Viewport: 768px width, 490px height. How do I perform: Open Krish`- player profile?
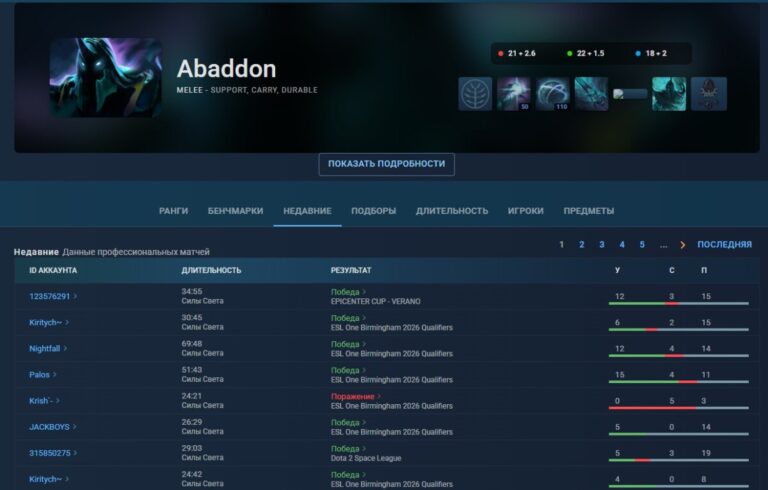click(x=44, y=401)
